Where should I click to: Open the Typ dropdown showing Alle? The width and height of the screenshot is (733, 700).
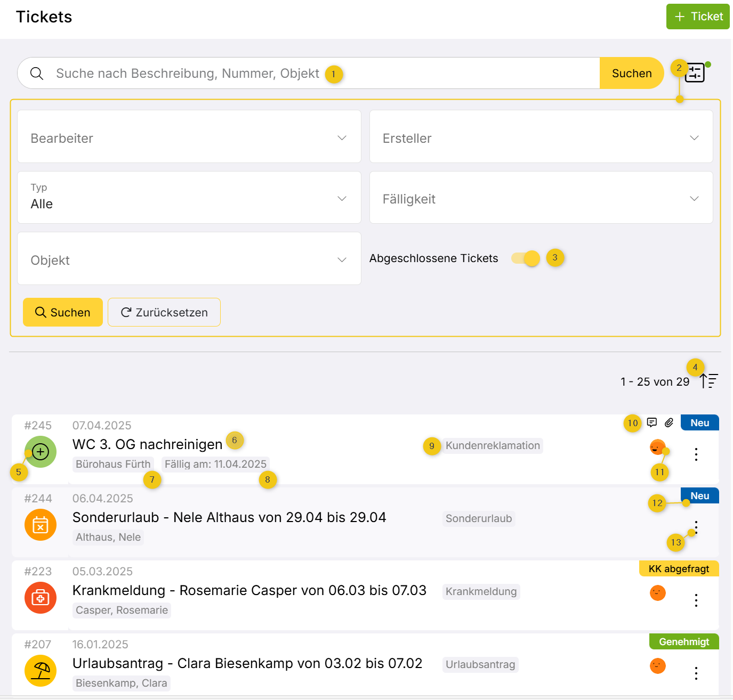189,198
